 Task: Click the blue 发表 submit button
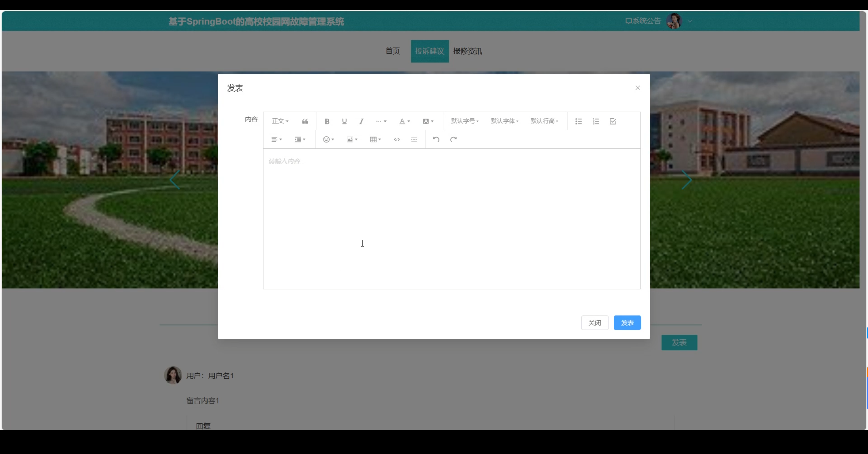coord(627,323)
